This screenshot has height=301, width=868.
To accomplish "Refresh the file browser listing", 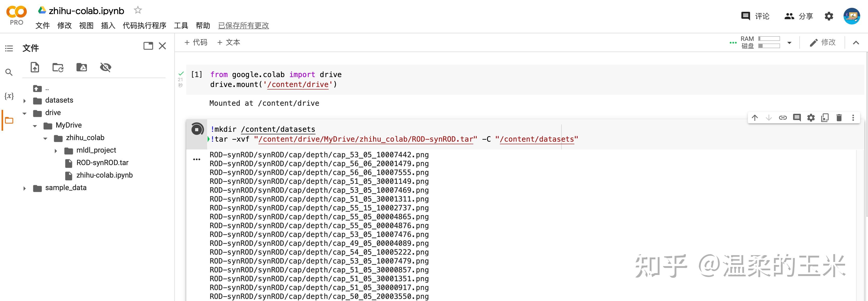I will pyautogui.click(x=58, y=67).
